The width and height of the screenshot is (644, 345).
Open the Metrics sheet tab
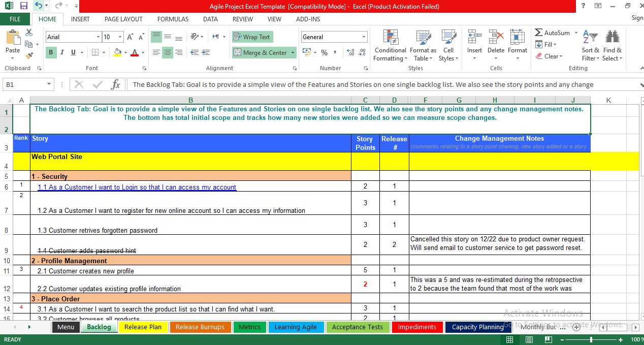(249, 327)
